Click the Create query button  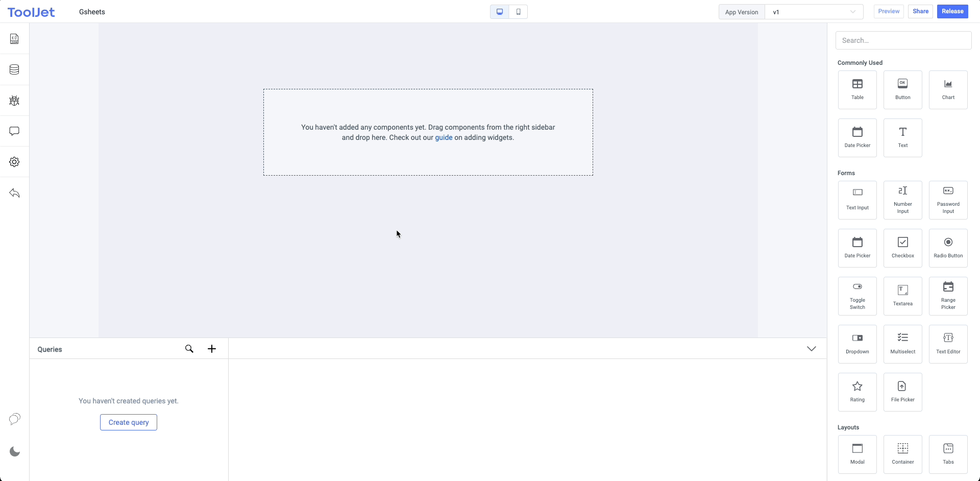click(x=129, y=422)
